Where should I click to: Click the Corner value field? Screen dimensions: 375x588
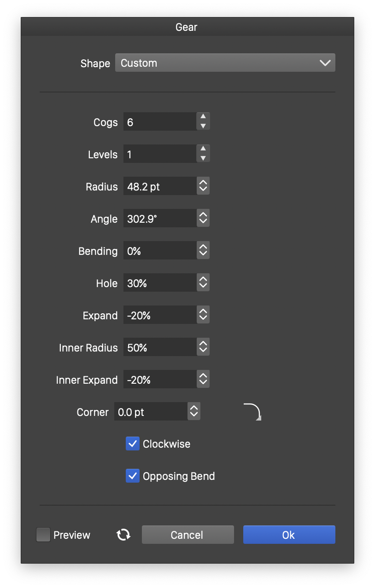pos(150,412)
